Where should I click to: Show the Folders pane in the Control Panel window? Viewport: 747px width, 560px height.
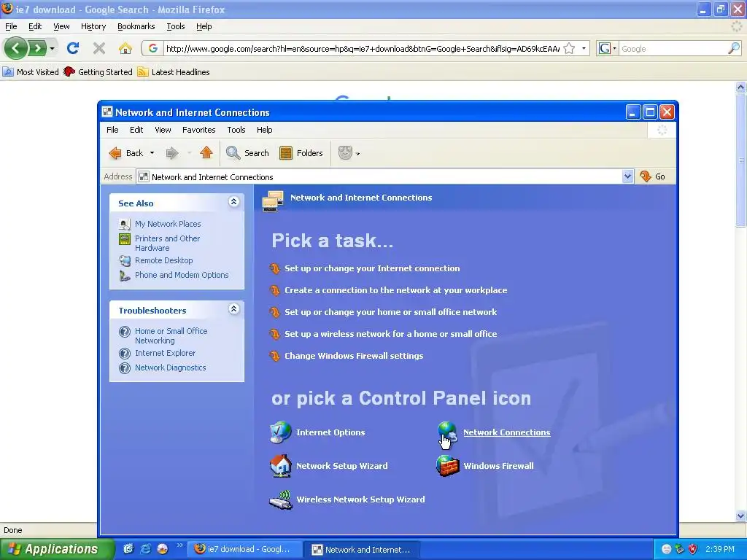pos(301,153)
